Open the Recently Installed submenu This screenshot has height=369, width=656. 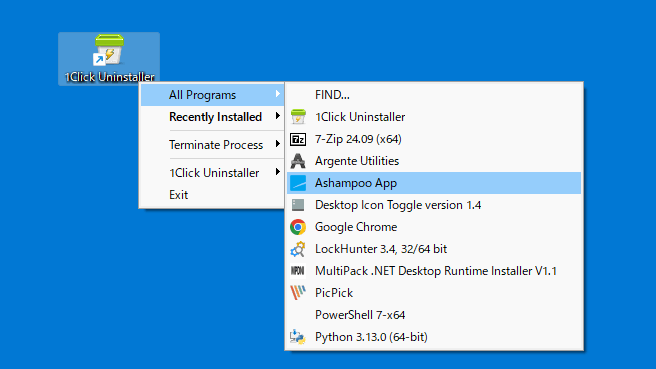click(x=213, y=117)
